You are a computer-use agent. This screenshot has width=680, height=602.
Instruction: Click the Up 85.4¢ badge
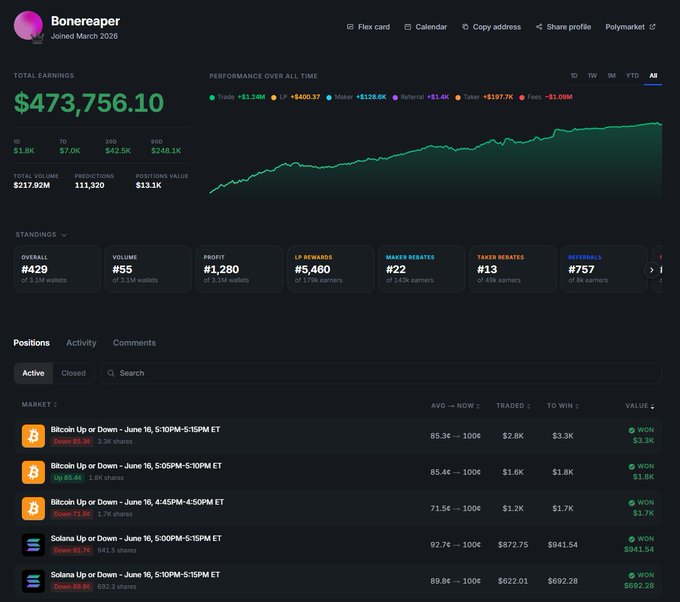(x=68, y=478)
